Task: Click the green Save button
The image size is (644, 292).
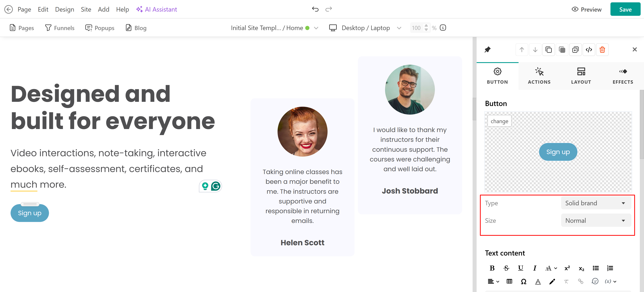Action: click(625, 10)
